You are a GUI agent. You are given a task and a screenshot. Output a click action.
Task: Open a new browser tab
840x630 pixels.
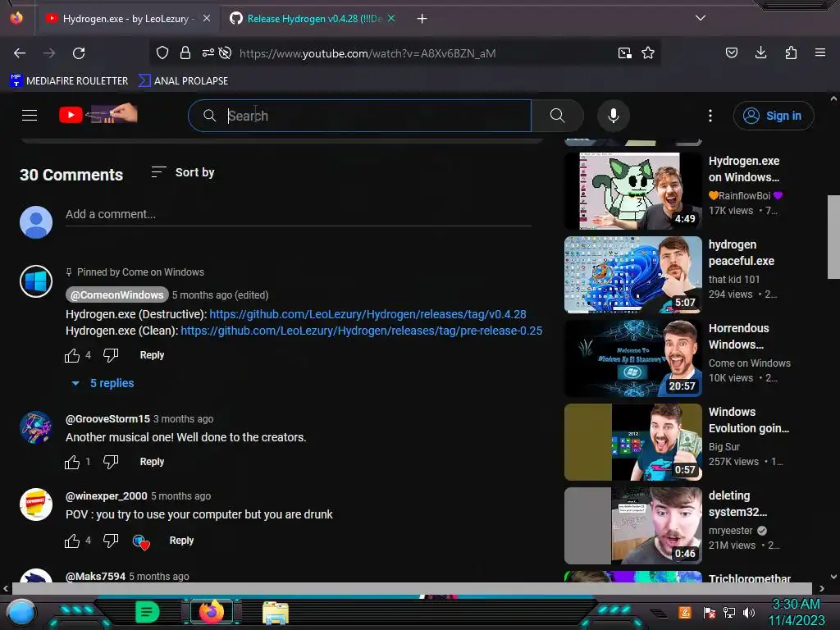422,19
